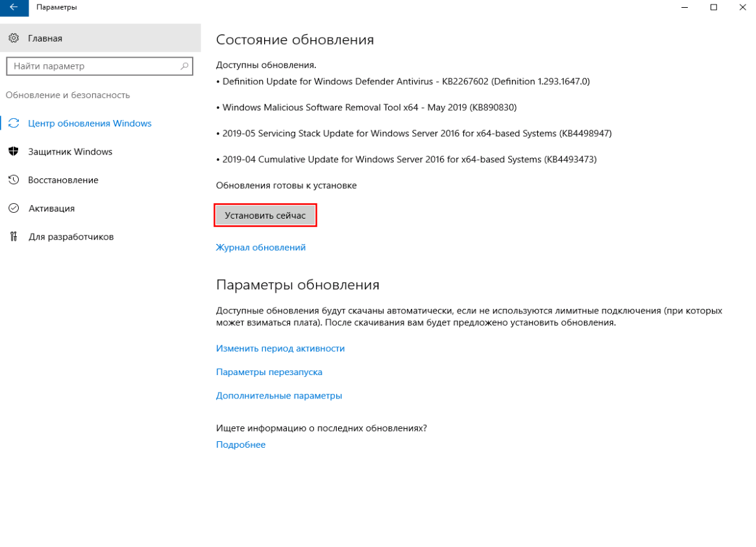The image size is (756, 547).
Task: Click Изменить период активности link
Action: (280, 348)
